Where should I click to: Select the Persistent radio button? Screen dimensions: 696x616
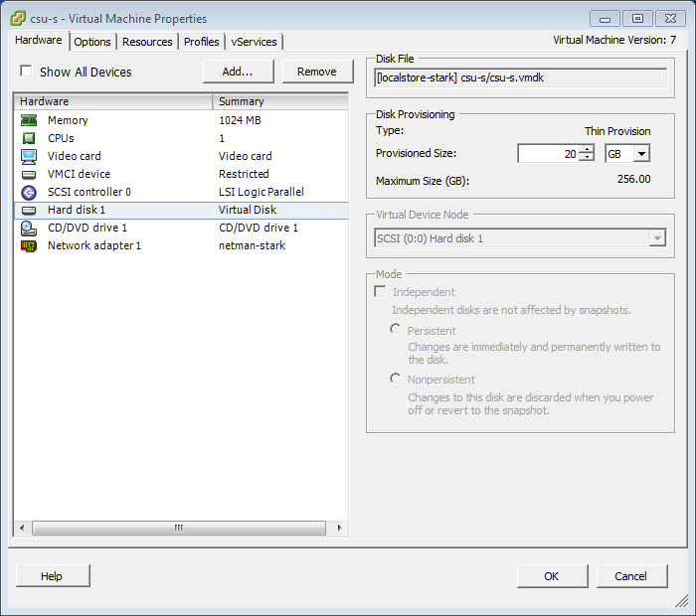point(396,330)
